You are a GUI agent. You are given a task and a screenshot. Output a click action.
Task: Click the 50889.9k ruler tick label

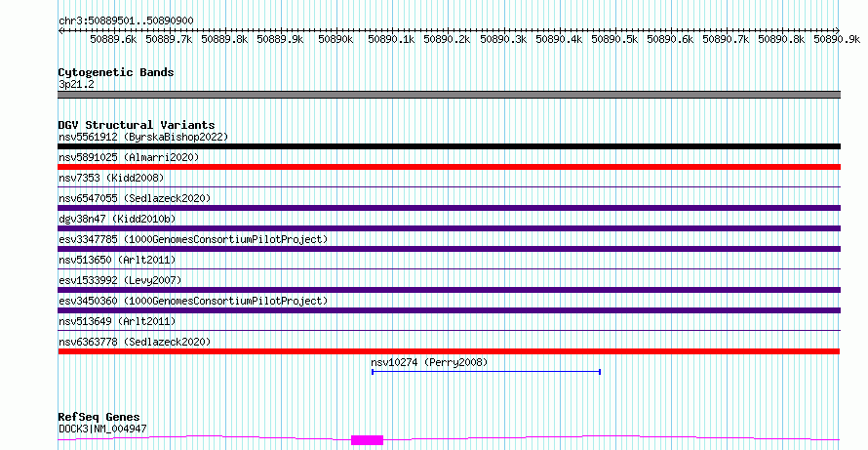click(x=281, y=39)
